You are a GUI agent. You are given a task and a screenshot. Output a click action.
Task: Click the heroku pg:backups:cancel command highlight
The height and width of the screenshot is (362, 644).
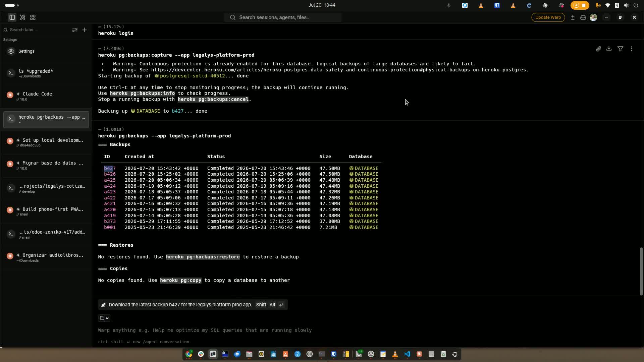(x=213, y=99)
